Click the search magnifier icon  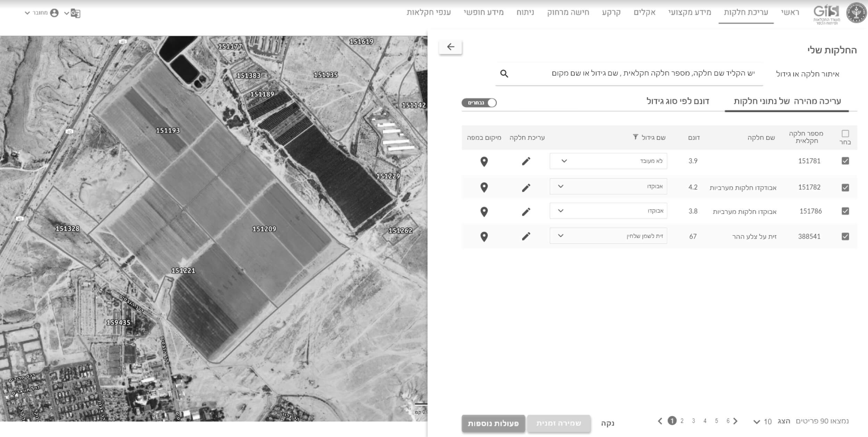coord(504,74)
